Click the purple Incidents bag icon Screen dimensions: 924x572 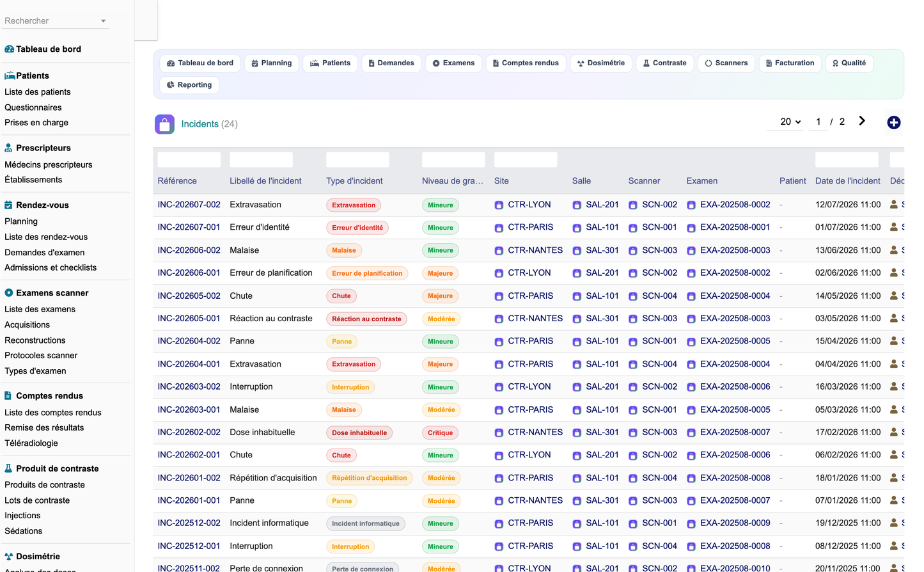click(164, 124)
